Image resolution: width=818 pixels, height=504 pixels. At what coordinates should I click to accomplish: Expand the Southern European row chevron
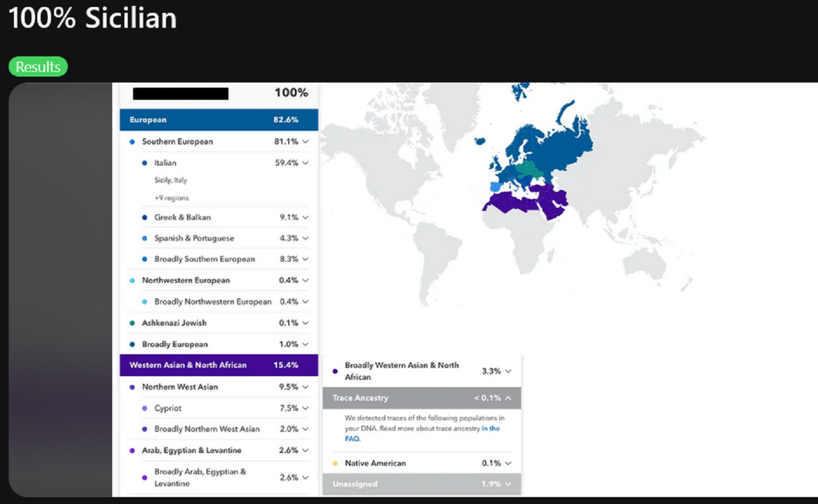tap(306, 142)
